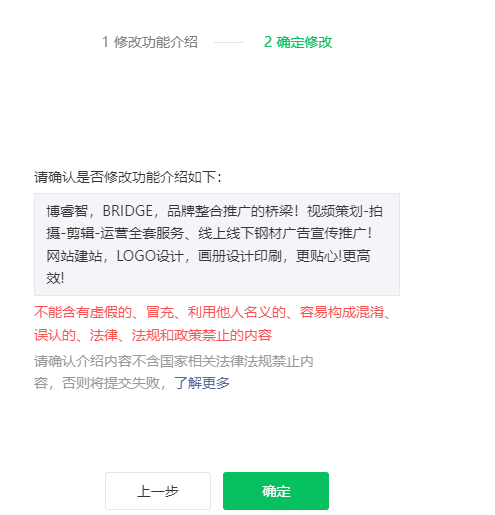
Task: Click the green step number 2 indicator
Action: (x=268, y=42)
